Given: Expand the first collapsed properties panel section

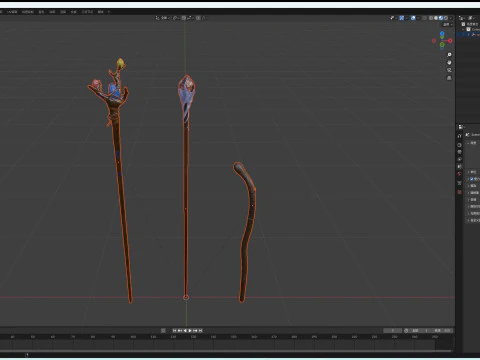Looking at the screenshot, I should pos(468,172).
